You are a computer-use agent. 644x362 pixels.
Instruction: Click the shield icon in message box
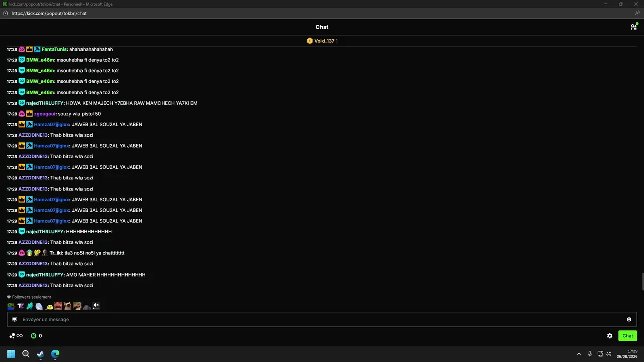15,319
